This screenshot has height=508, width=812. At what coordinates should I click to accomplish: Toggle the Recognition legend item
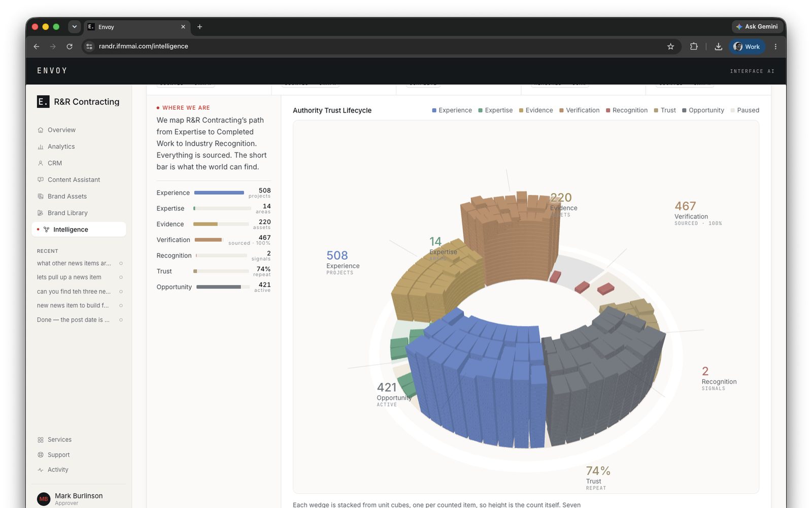tap(627, 110)
